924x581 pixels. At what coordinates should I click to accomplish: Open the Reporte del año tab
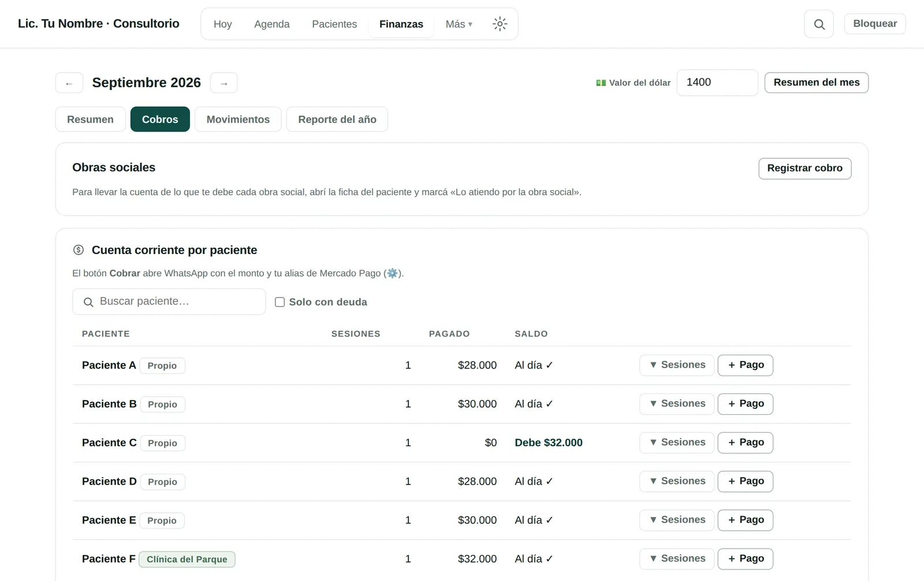click(337, 120)
